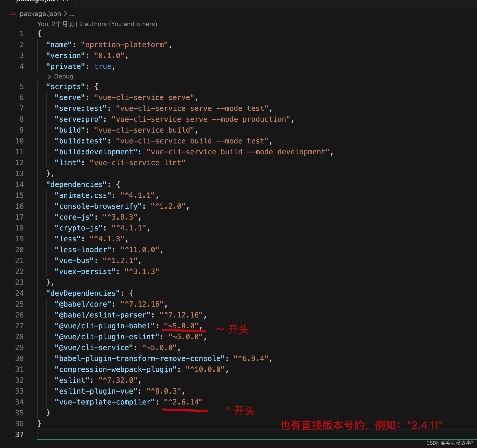Image resolution: width=477 pixels, height=448 pixels.
Task: Click line number 5 in gutter
Action: click(x=21, y=86)
